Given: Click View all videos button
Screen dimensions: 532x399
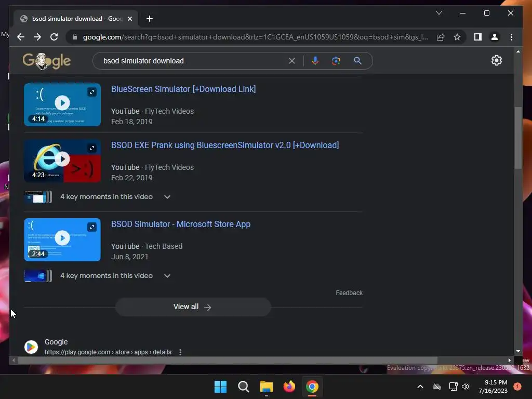Looking at the screenshot, I should [193, 307].
